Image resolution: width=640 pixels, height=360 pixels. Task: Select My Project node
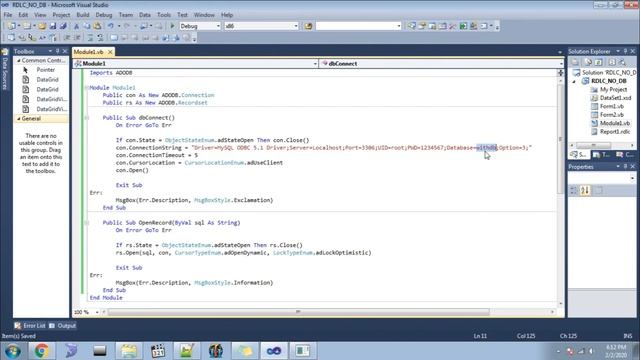(x=613, y=89)
